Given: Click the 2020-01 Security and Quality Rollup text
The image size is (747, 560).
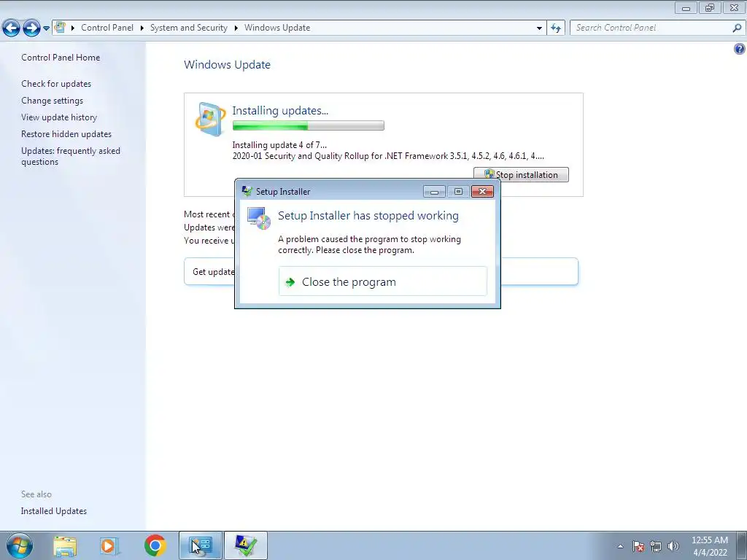Looking at the screenshot, I should pos(388,156).
